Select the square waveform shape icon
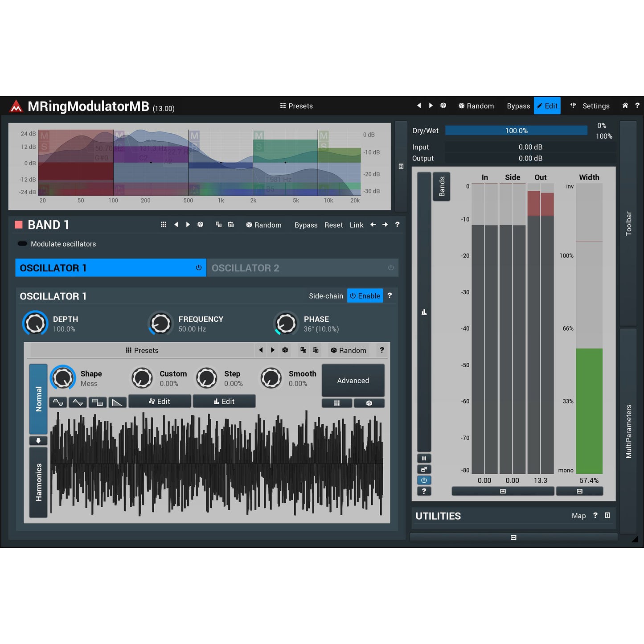 98,402
